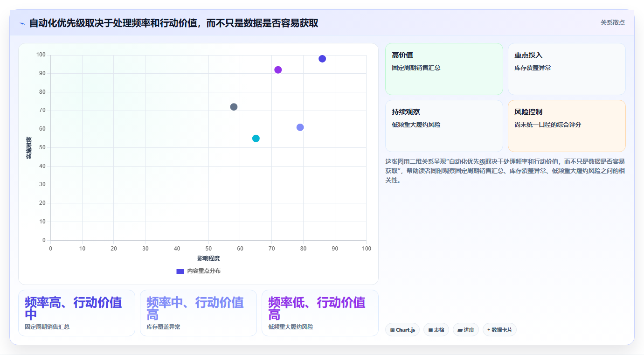Click 低频重大履约风险 under 频率低 card
Viewport: 644px width, 355px height.
(291, 327)
